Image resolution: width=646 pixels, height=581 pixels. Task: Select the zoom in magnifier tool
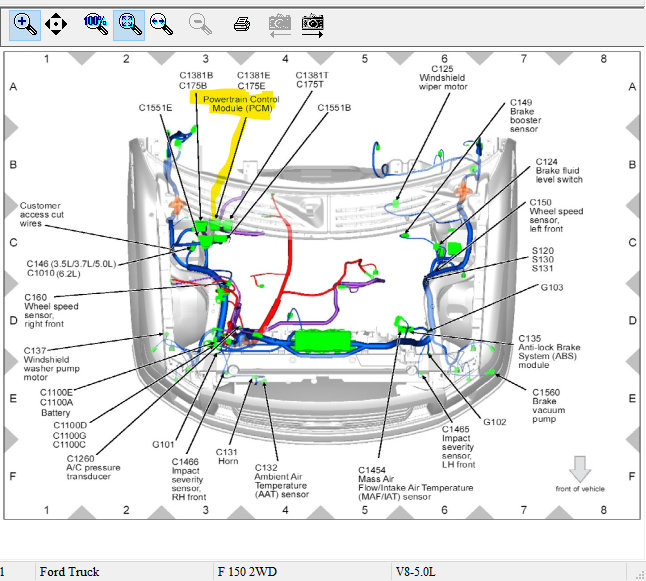click(25, 25)
